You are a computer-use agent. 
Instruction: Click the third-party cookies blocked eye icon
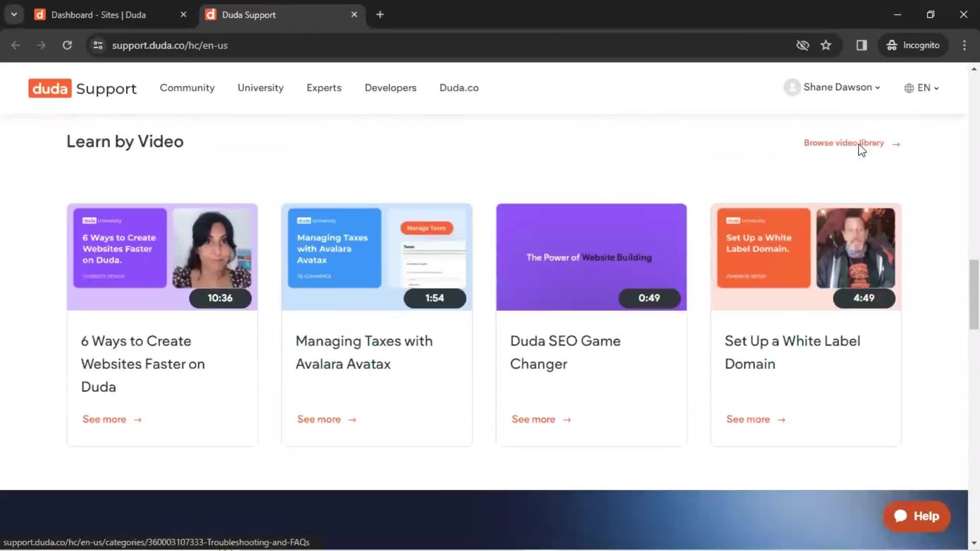(x=802, y=45)
